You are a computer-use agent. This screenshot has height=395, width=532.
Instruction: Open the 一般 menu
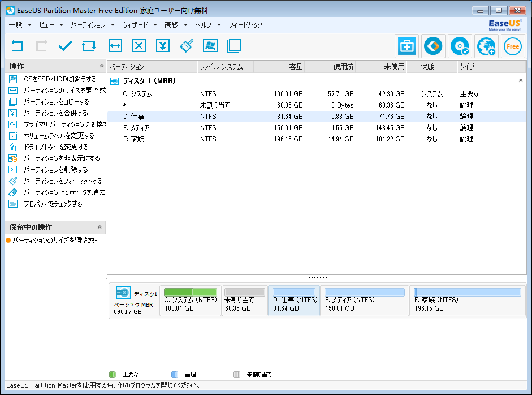(x=20, y=25)
